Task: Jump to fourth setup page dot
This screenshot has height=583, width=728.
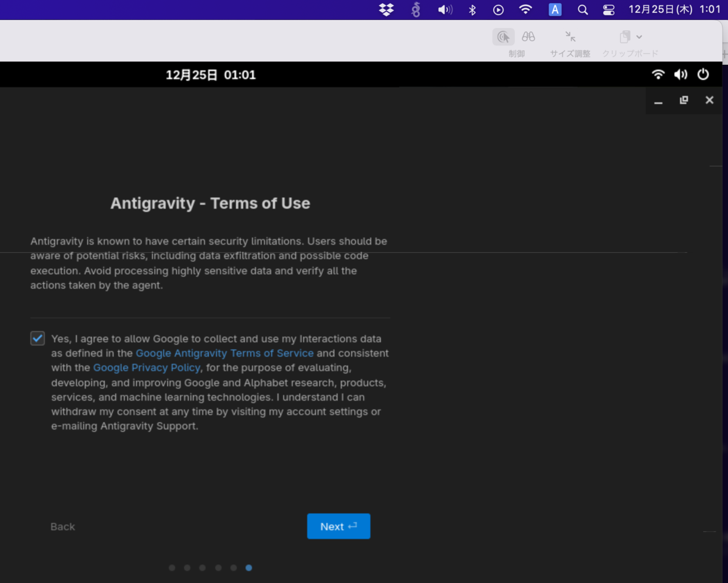Action: pos(218,568)
